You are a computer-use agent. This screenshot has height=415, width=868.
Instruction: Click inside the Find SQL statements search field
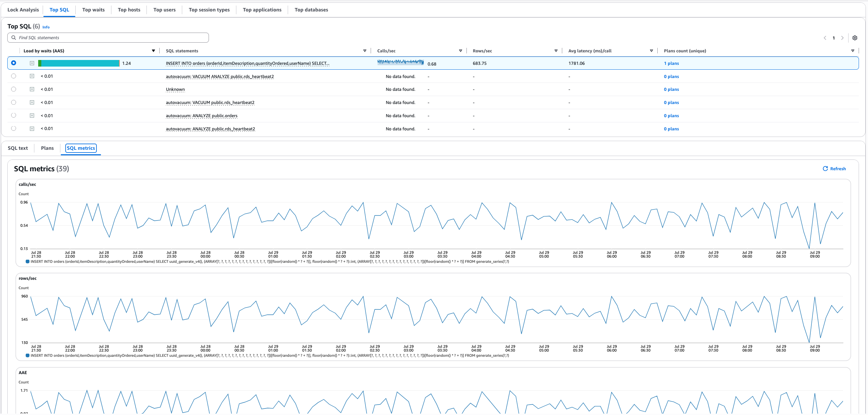(104, 37)
